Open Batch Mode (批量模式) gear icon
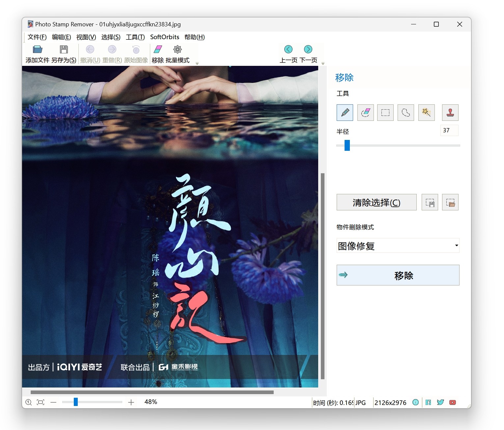Image resolution: width=504 pixels, height=430 pixels. [x=178, y=49]
